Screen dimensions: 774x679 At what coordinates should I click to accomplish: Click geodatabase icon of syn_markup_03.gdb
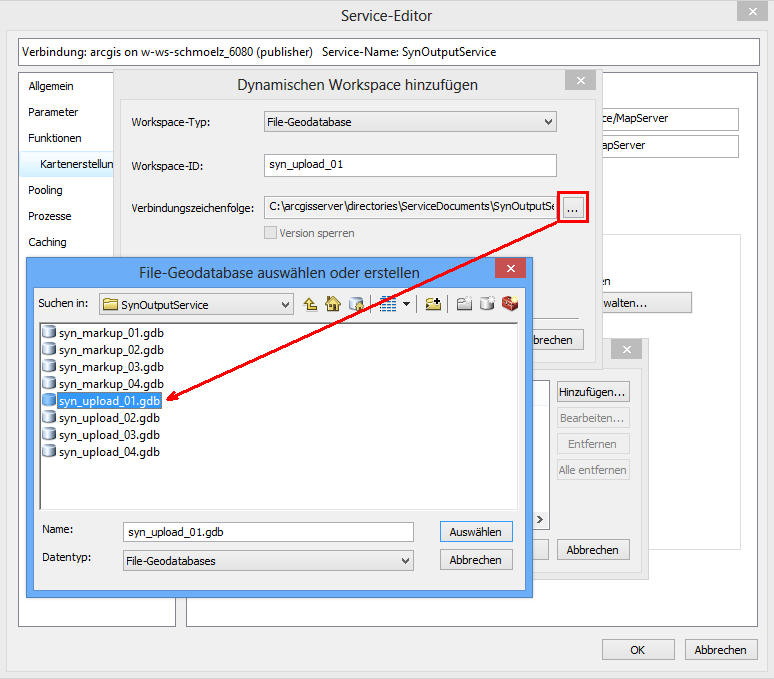[x=49, y=366]
